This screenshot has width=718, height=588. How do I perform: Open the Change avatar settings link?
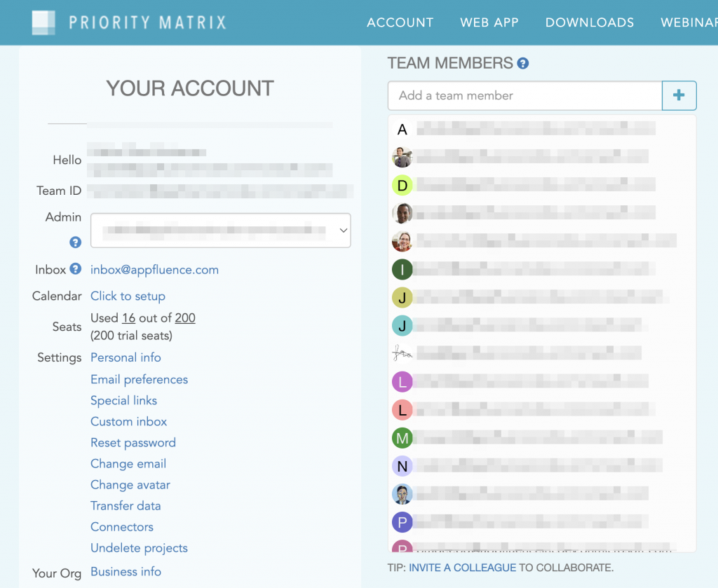point(130,484)
